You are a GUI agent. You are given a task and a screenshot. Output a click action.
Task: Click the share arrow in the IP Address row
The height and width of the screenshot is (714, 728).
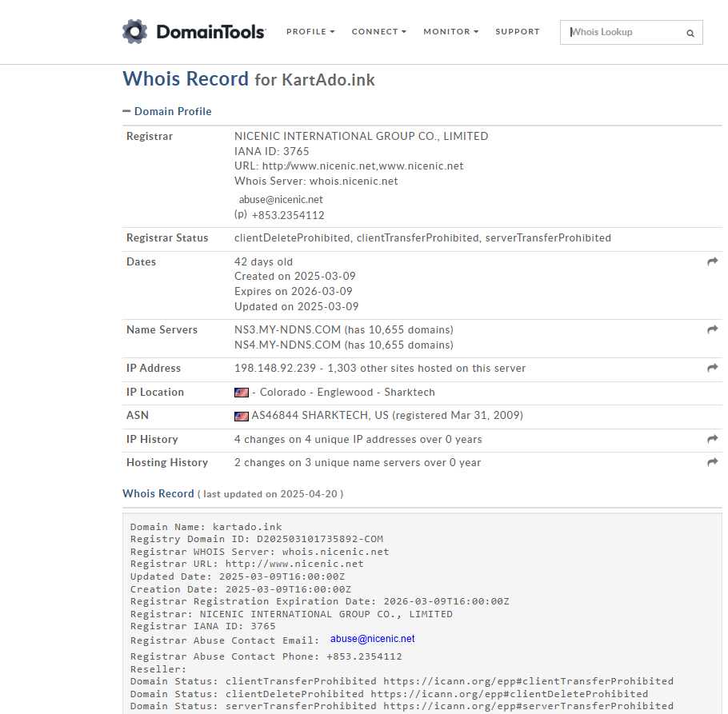(x=712, y=368)
